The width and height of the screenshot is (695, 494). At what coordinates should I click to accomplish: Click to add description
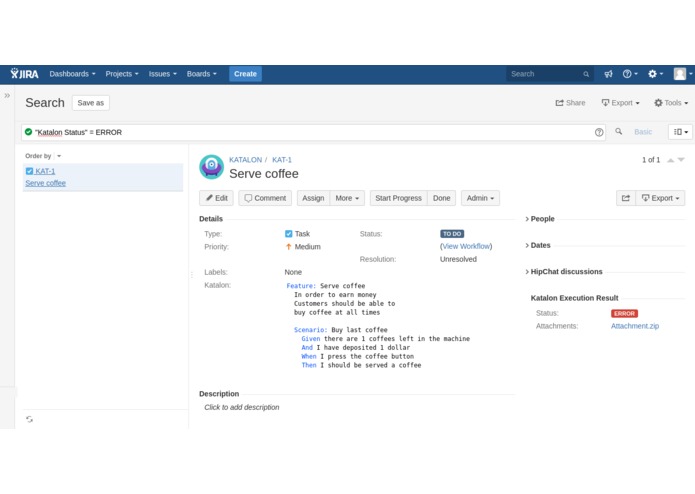tap(242, 407)
